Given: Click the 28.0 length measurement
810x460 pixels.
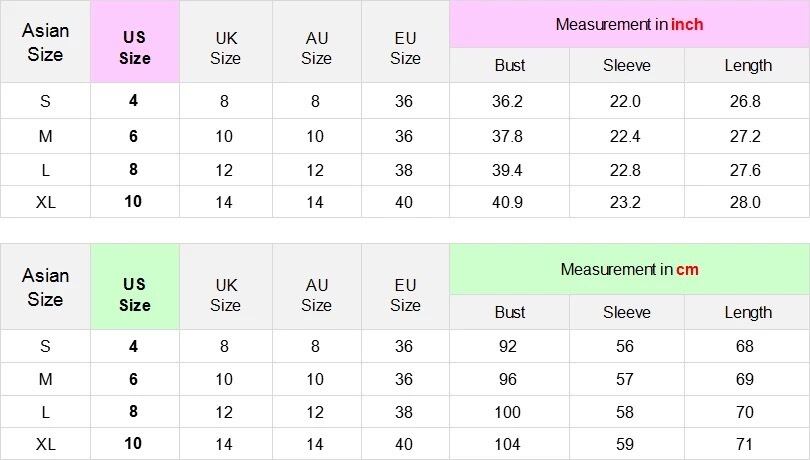Looking at the screenshot, I should tap(745, 202).
